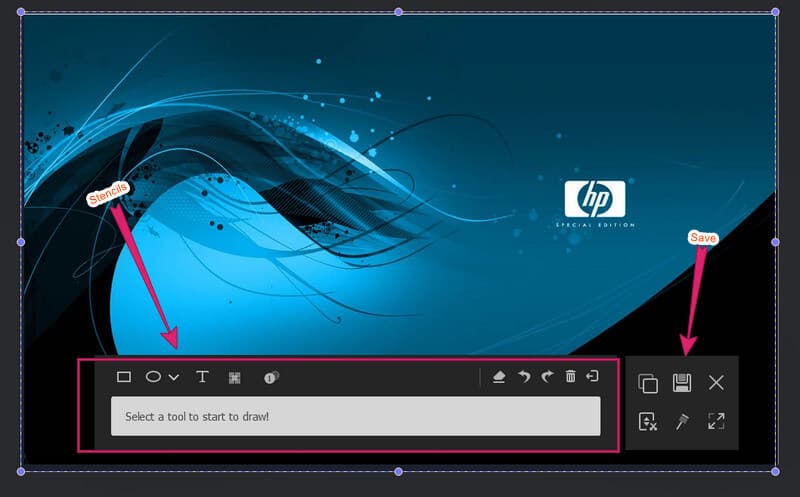
Task: Pick the numbered step marker tool
Action: point(271,377)
